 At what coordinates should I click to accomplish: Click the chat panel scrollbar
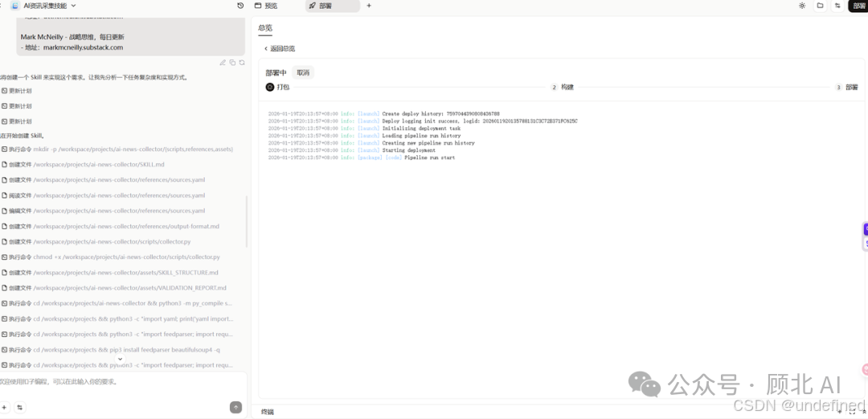(247, 222)
